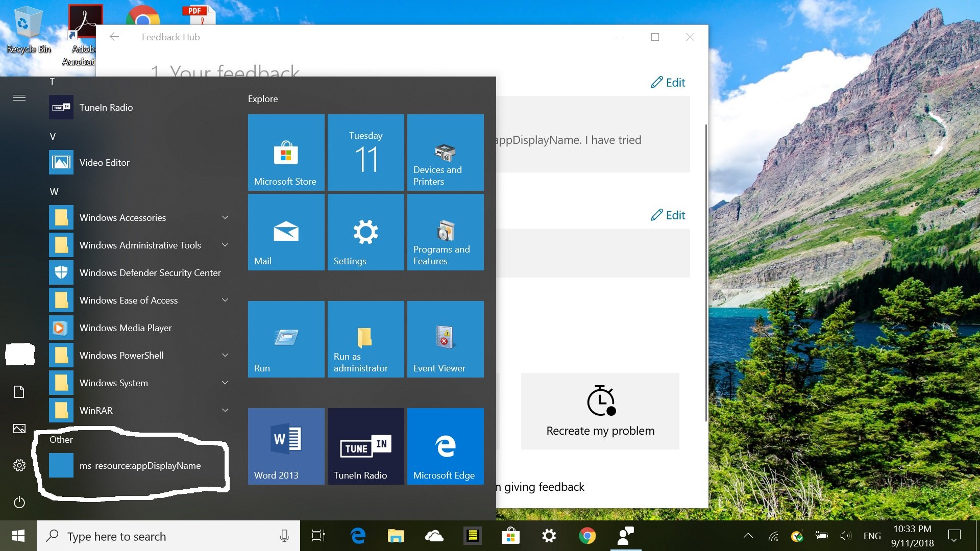Launch Word 2013 tile
The image size is (980, 551).
286,446
